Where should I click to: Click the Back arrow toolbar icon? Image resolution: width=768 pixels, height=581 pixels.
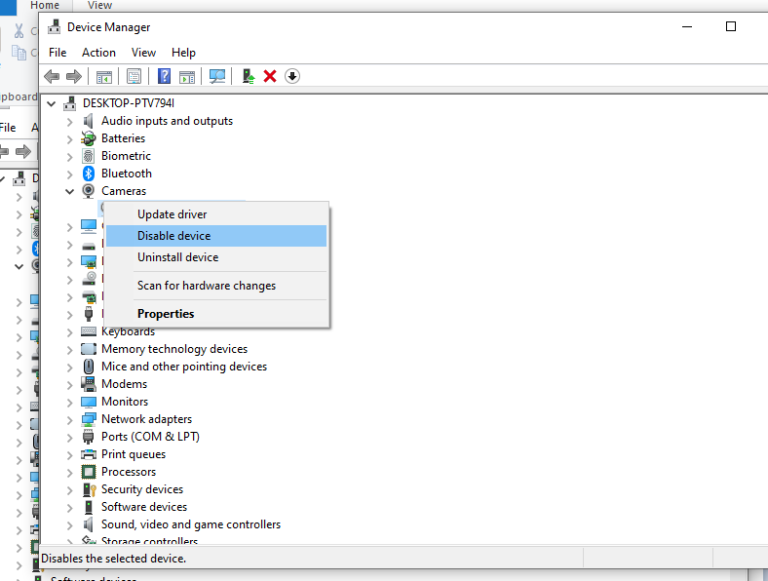click(x=51, y=76)
